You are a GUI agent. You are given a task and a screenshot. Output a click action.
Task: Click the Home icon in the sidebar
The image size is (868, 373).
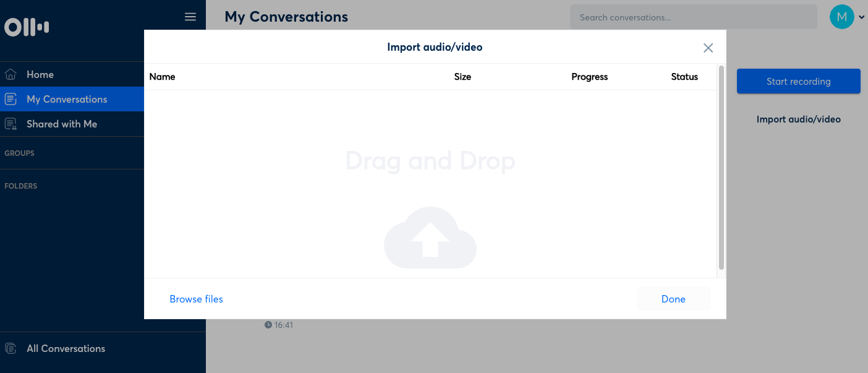click(10, 74)
